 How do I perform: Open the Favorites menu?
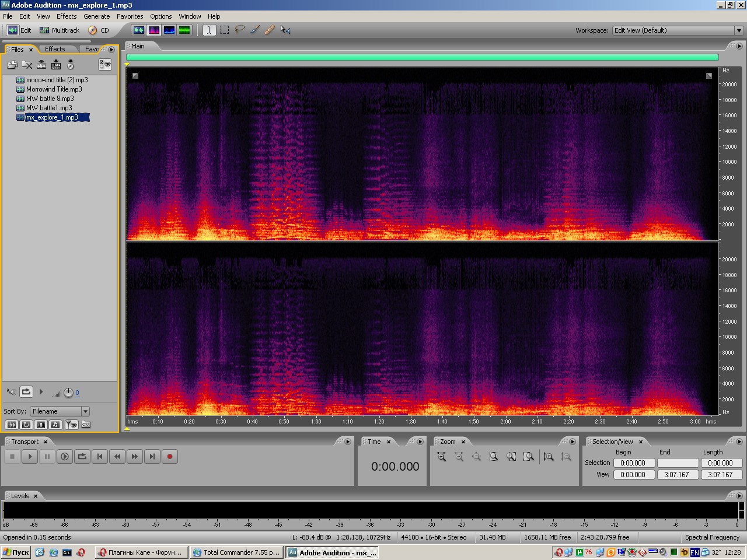[130, 16]
